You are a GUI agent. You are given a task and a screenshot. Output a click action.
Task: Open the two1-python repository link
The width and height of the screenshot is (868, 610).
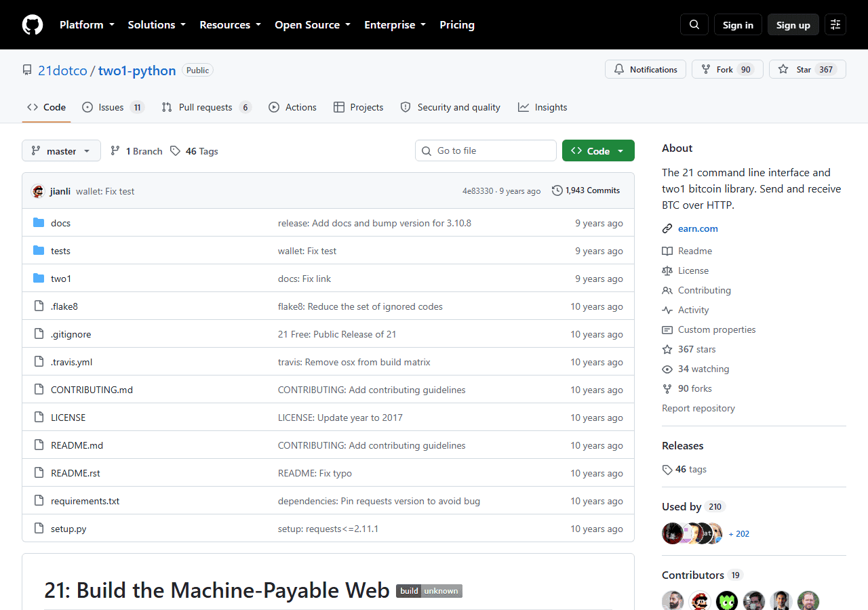tap(137, 70)
